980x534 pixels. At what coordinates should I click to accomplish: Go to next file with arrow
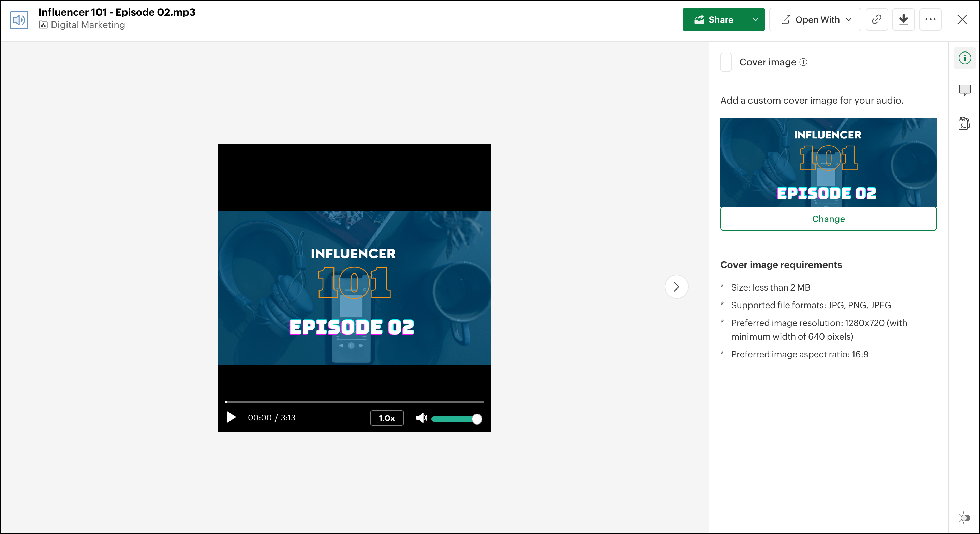(x=676, y=286)
